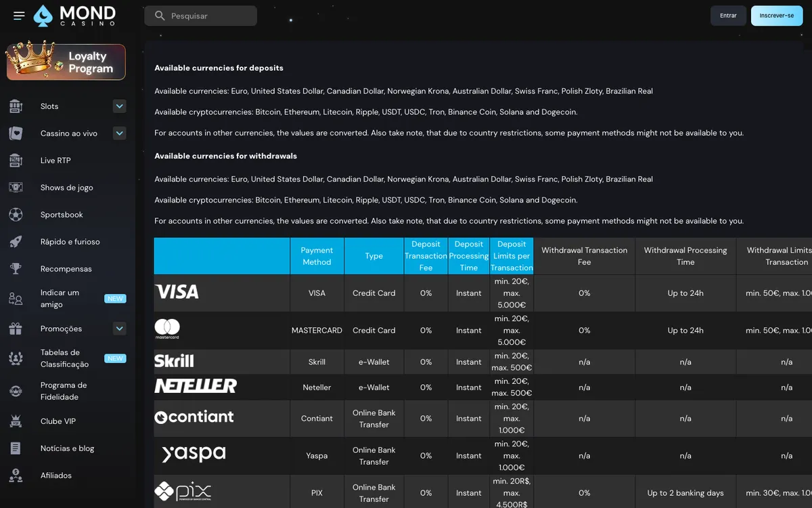Expand the Promoções submenu chevron
812x508 pixels.
[x=120, y=329]
